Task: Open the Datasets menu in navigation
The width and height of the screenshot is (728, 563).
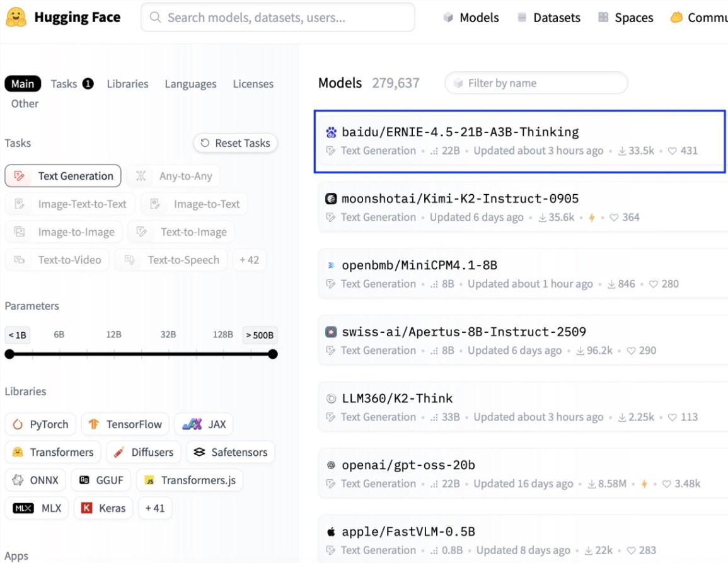Action: click(548, 18)
